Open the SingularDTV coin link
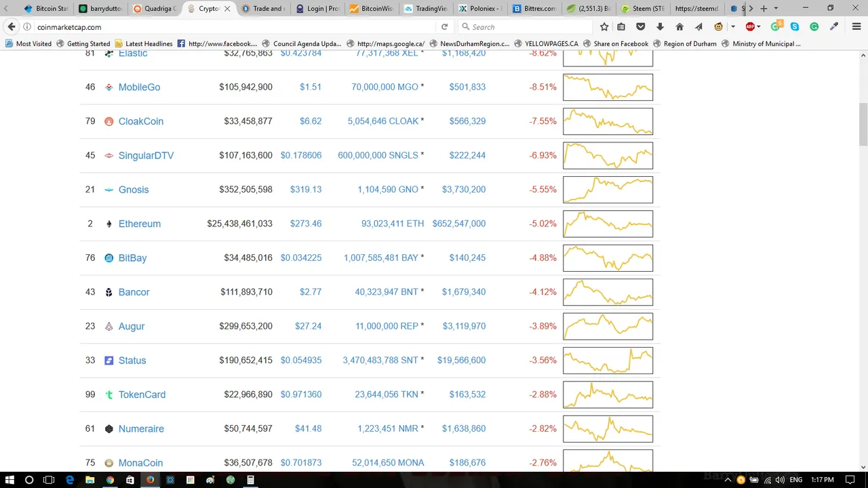 (x=146, y=155)
